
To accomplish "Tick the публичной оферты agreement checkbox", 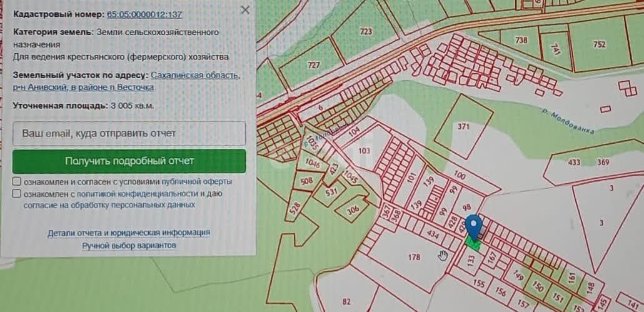I will [x=16, y=181].
